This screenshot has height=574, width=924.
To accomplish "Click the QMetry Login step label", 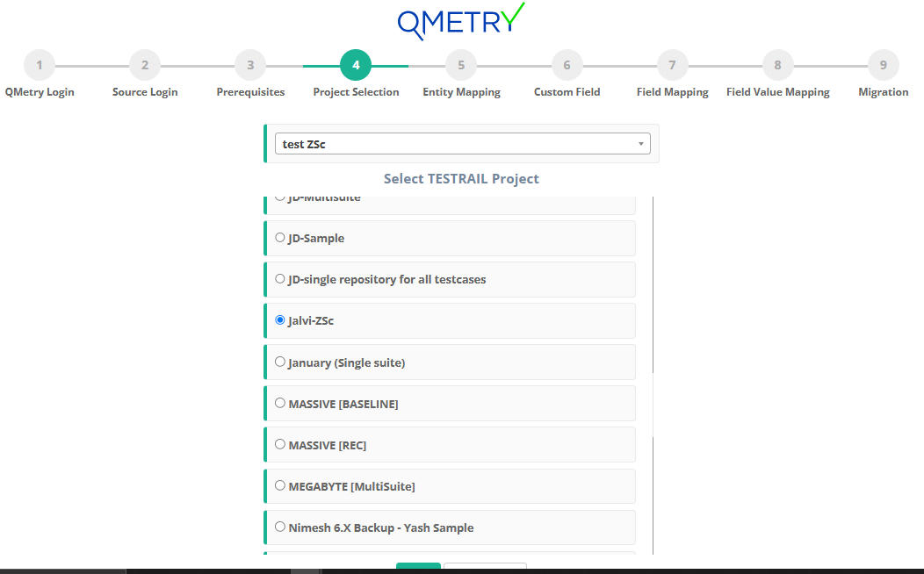I will click(40, 92).
